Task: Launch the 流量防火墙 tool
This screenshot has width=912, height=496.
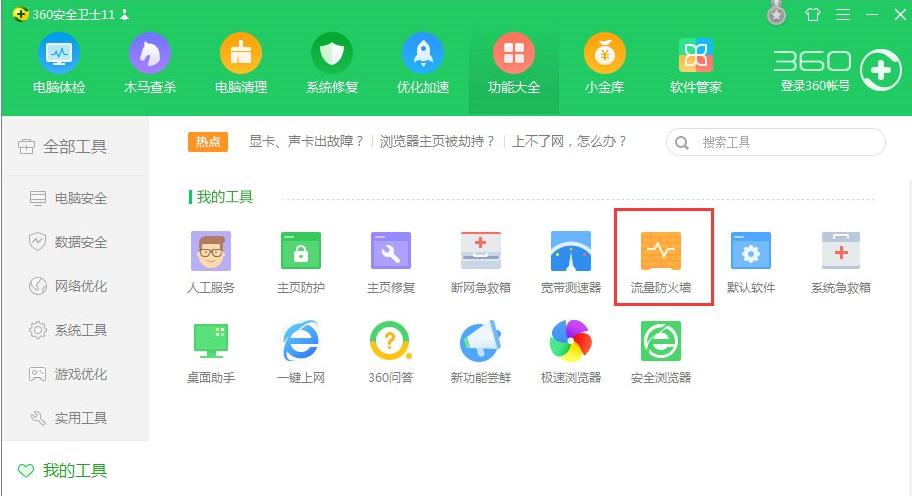Action: 661,262
